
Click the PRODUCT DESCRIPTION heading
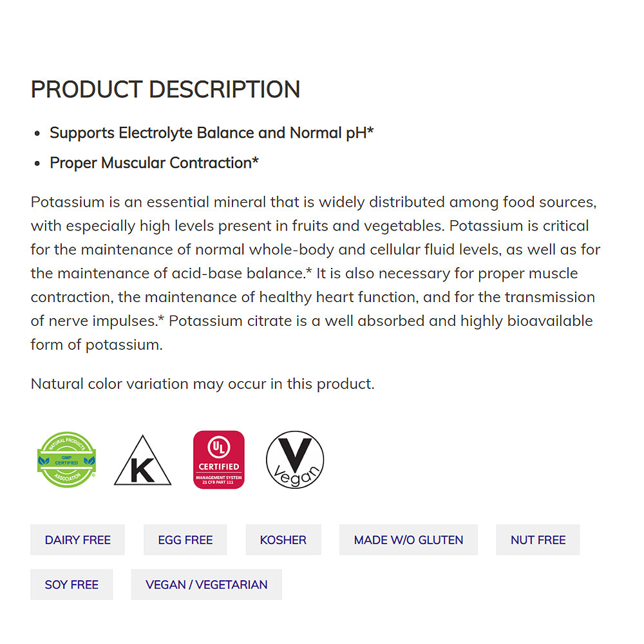click(x=166, y=90)
